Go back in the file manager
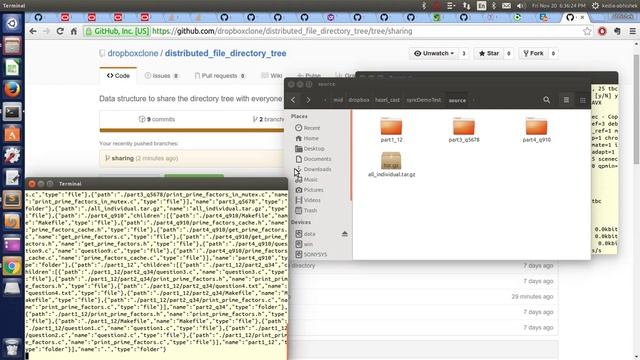 point(293,100)
